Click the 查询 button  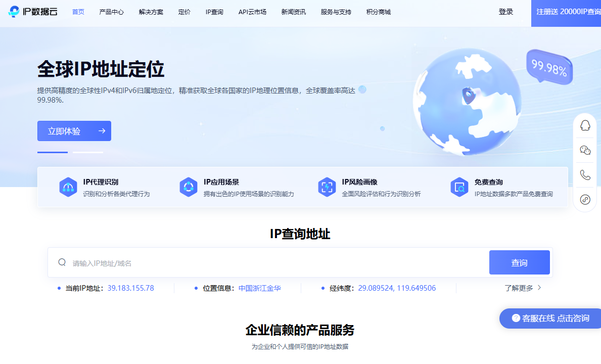pos(519,262)
